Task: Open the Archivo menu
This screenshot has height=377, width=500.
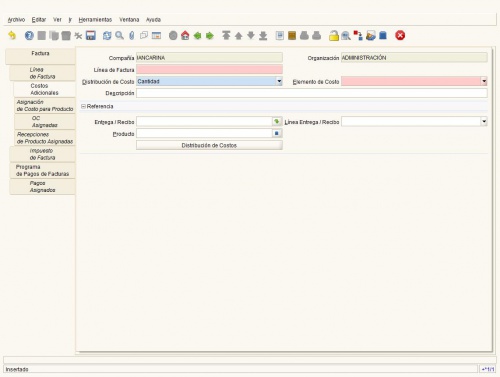Action: click(x=16, y=20)
